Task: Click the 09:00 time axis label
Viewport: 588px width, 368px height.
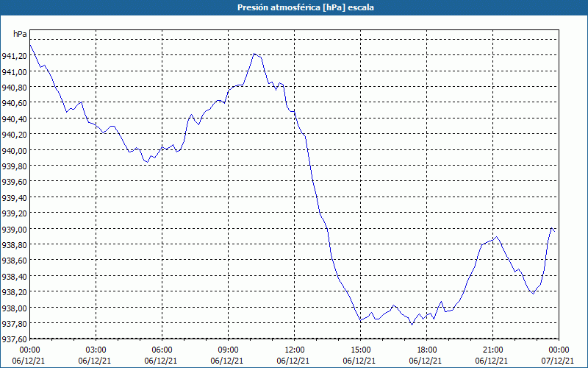Action: click(x=228, y=350)
